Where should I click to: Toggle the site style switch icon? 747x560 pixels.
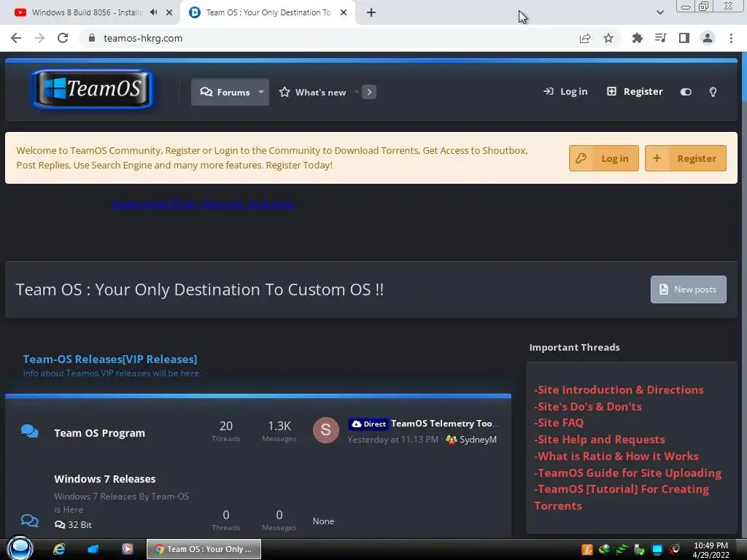pyautogui.click(x=686, y=92)
